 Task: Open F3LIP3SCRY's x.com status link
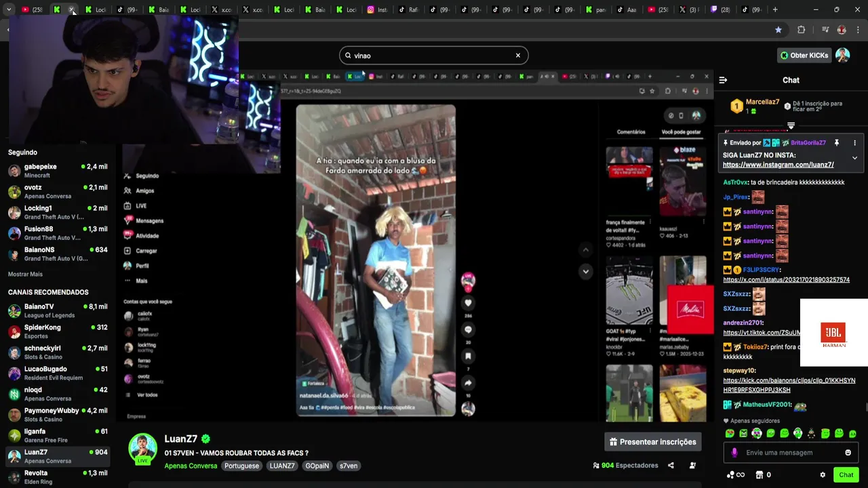pyautogui.click(x=786, y=280)
